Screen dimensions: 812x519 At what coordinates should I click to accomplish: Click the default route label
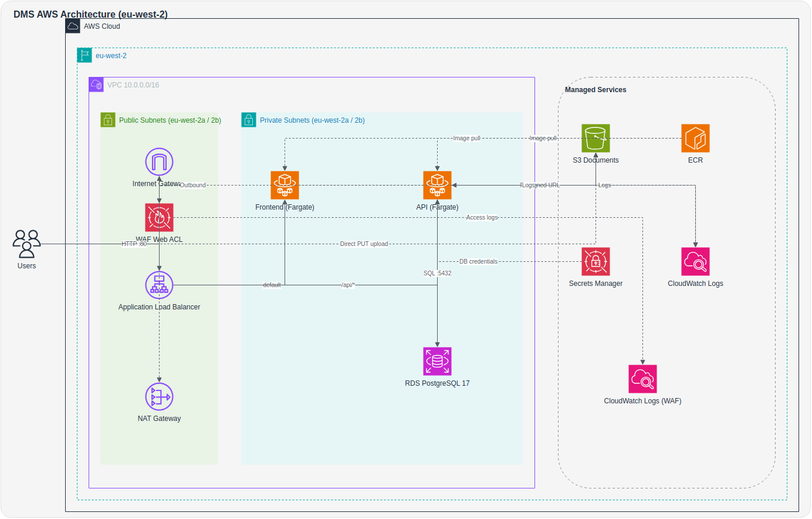pyautogui.click(x=272, y=285)
